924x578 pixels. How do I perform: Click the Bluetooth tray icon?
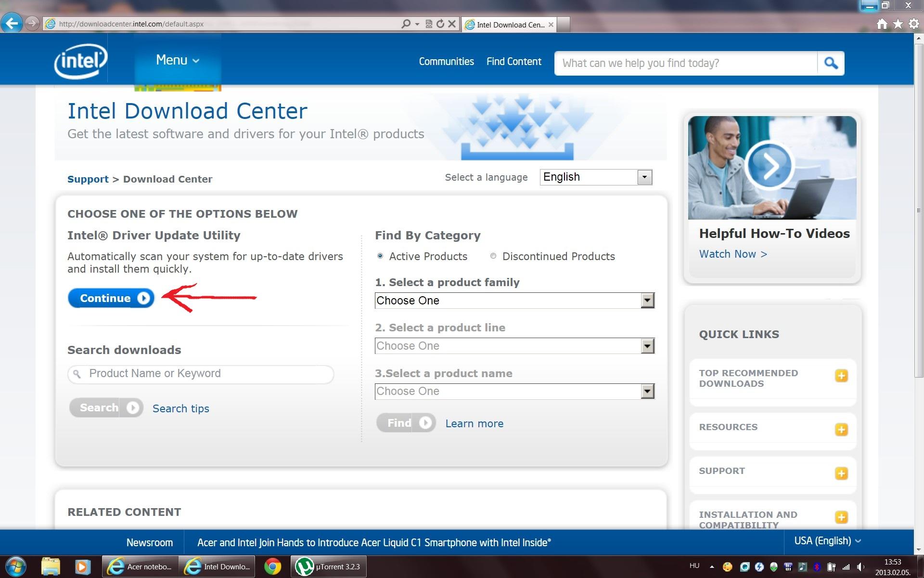click(817, 567)
